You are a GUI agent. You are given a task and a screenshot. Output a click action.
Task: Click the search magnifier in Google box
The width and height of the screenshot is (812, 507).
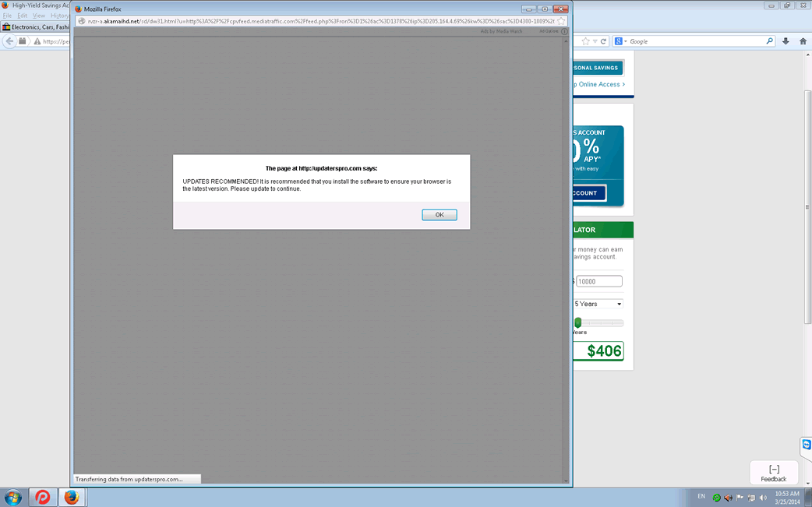[769, 41]
